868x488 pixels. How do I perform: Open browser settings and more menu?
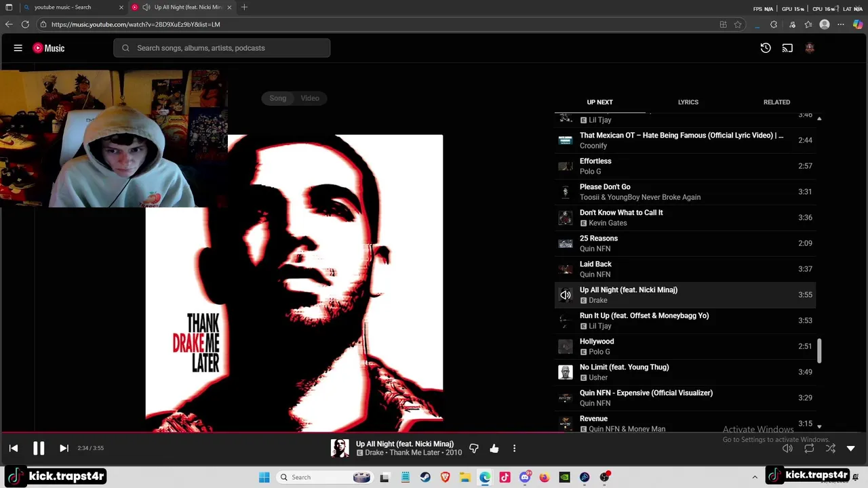[841, 24]
